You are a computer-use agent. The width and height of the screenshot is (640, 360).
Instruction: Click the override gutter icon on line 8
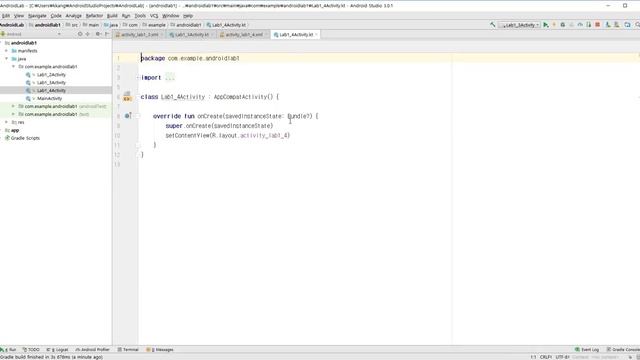click(x=127, y=116)
